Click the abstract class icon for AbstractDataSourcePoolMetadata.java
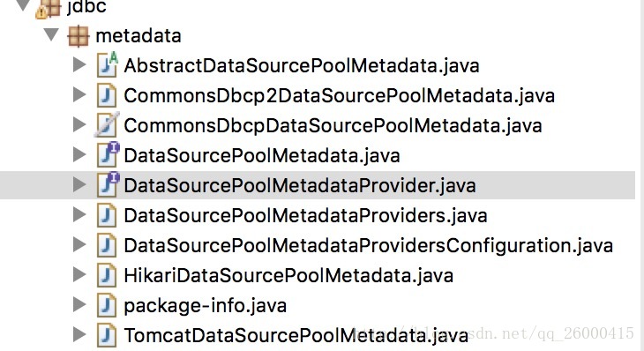The image size is (644, 351). click(108, 65)
